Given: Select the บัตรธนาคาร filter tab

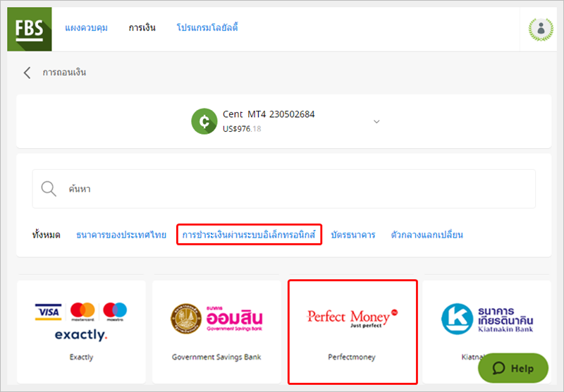Looking at the screenshot, I should click(353, 235).
